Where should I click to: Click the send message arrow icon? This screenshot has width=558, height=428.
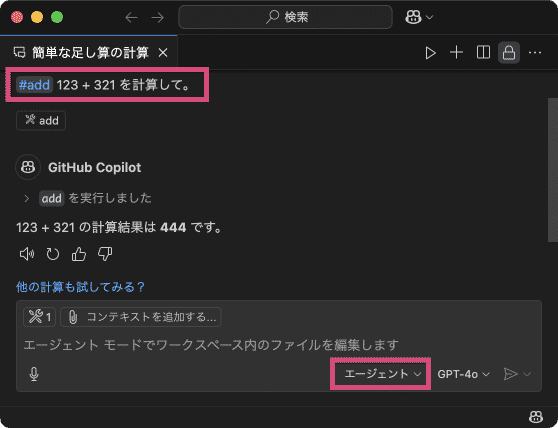coord(510,374)
